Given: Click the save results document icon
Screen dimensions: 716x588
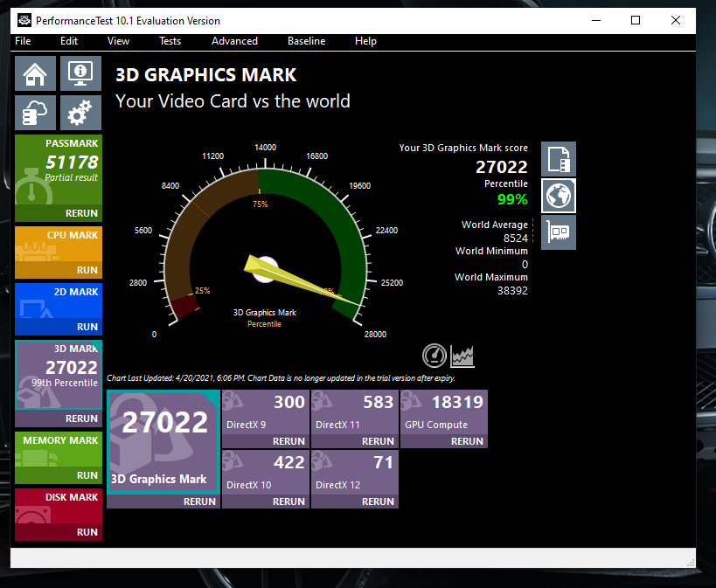Looking at the screenshot, I should click(559, 159).
